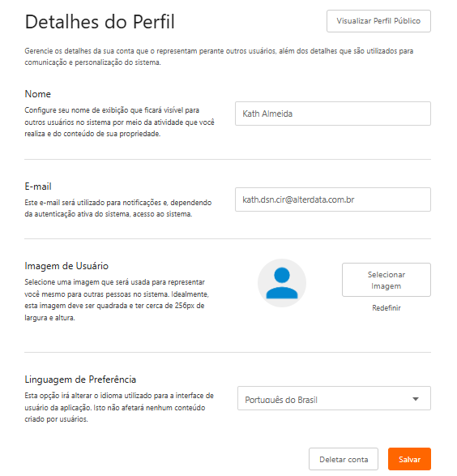Viewport: 457px width, 476px height.
Task: Click the Selecionar Imagem button
Action: (x=387, y=280)
